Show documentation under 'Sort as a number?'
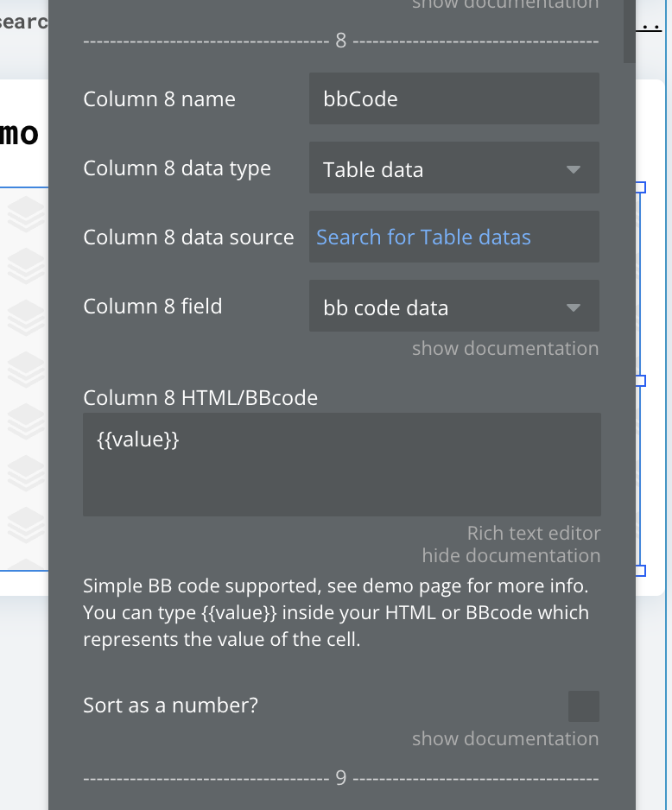Viewport: 672px width, 810px height. pos(504,738)
